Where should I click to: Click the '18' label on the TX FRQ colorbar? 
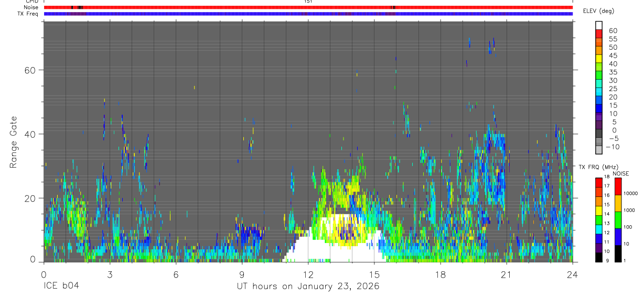pos(607,178)
